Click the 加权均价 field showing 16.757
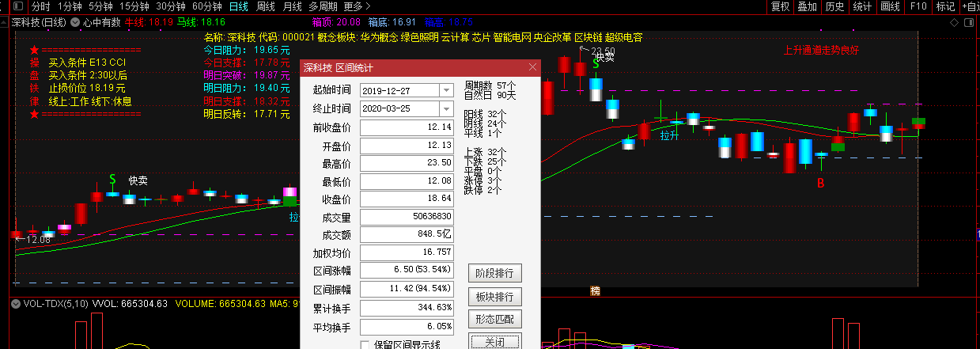The height and width of the screenshot is (349, 980). pyautogui.click(x=407, y=253)
